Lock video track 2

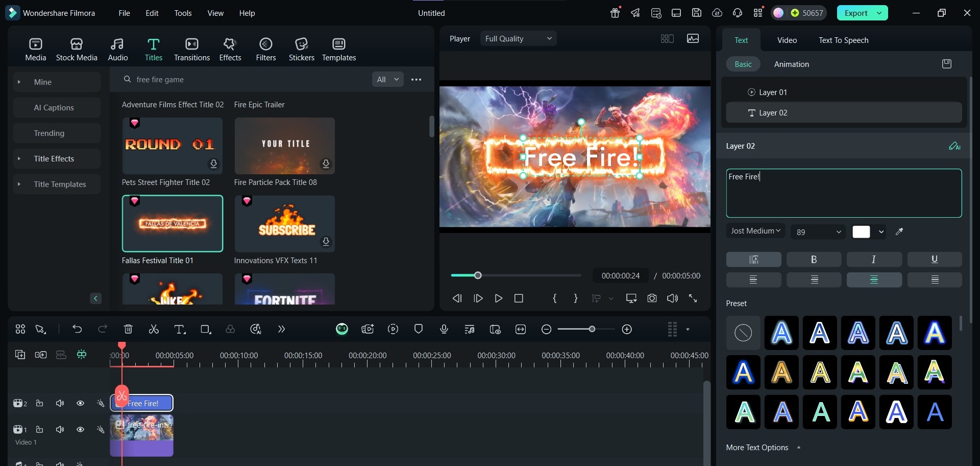point(39,404)
